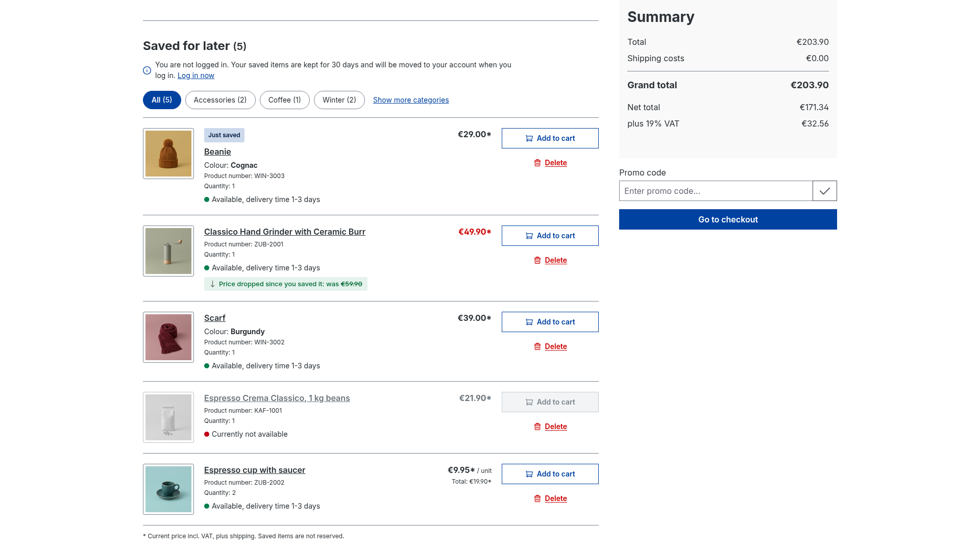Click the hand grinder product thumbnail
Screen dimensions: 980x551
click(168, 251)
